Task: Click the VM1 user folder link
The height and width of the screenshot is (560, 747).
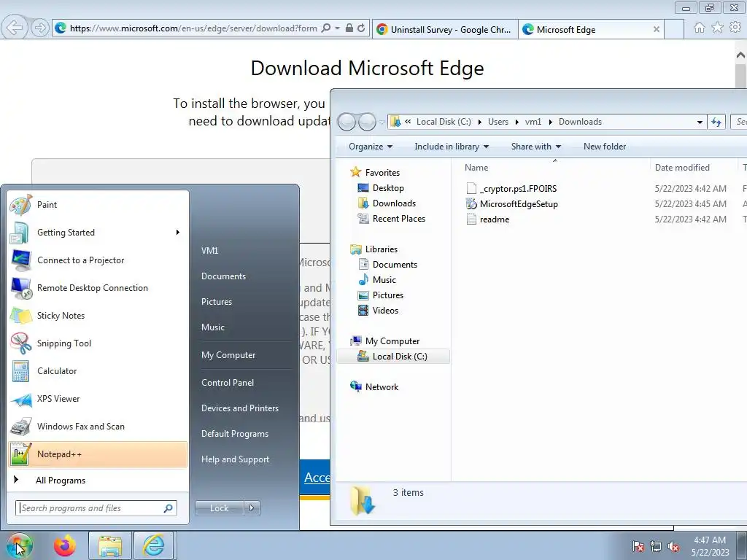Action: [209, 251]
